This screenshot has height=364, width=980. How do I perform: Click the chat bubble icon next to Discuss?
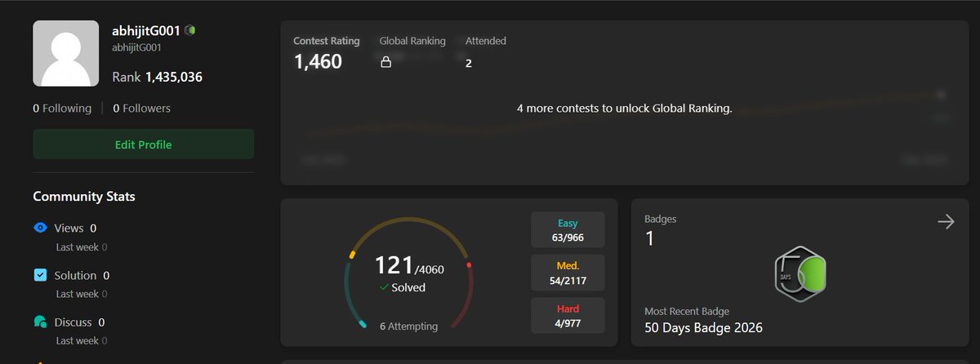40,322
